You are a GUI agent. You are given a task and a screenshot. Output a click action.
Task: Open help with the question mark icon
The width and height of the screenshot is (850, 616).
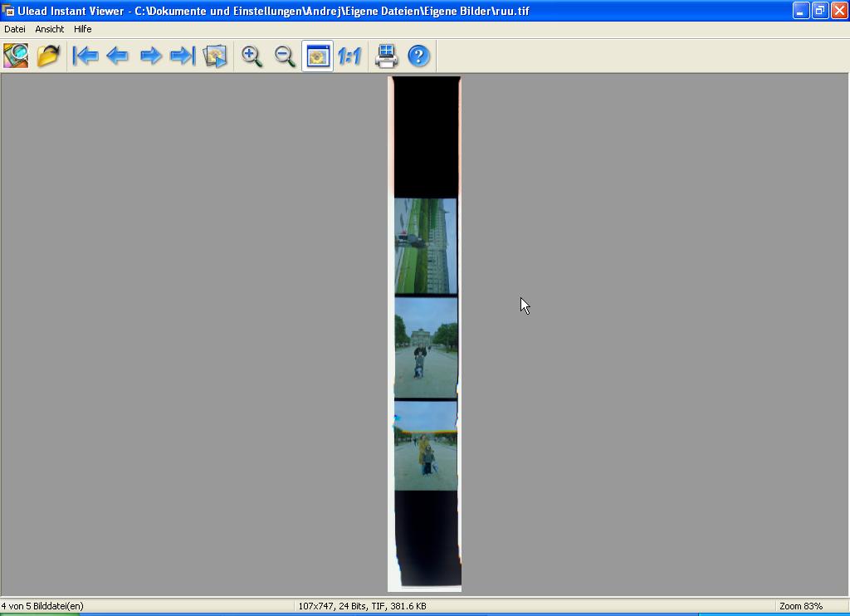coord(419,56)
